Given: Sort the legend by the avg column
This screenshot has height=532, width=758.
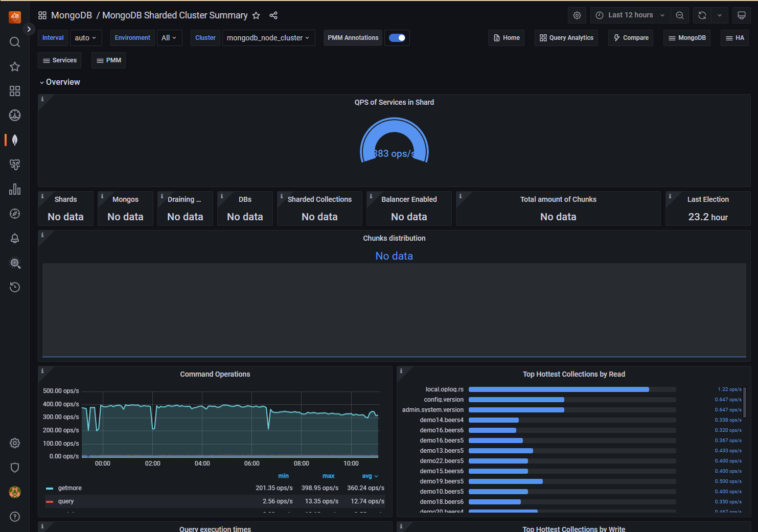Looking at the screenshot, I should coord(370,476).
